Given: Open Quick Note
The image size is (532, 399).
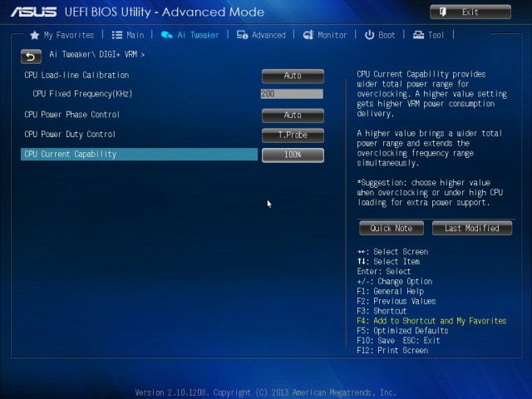Looking at the screenshot, I should pyautogui.click(x=392, y=229).
